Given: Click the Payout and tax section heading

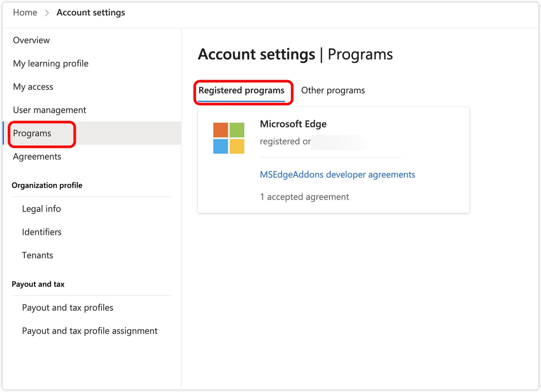Looking at the screenshot, I should [38, 284].
